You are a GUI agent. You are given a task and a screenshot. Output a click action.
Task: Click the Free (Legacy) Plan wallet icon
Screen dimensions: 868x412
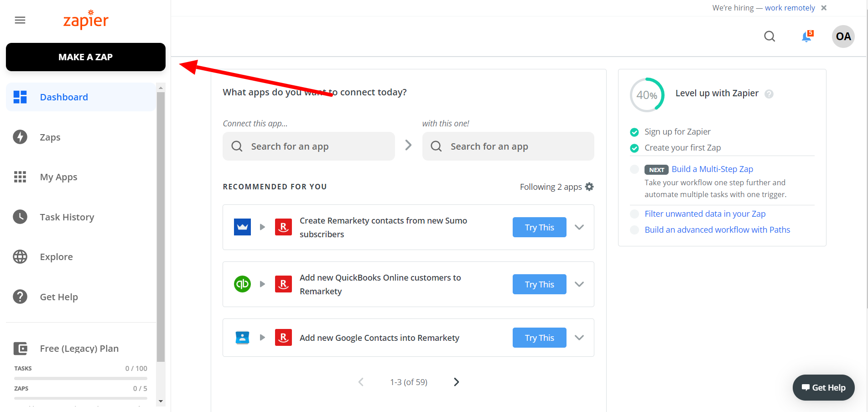point(20,349)
